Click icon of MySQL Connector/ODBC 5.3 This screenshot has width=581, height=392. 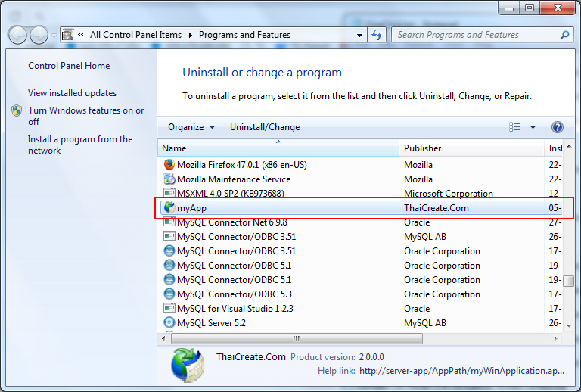point(169,294)
